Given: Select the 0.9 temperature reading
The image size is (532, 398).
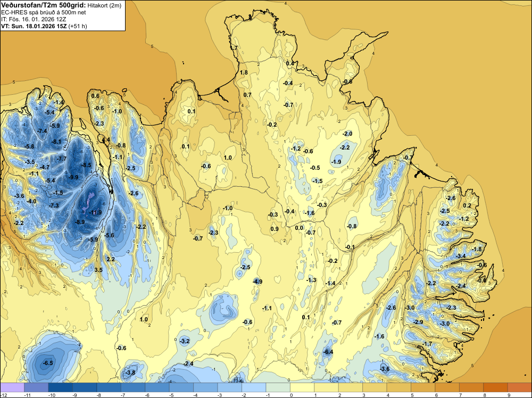Looking at the screenshot, I should coord(275,229).
